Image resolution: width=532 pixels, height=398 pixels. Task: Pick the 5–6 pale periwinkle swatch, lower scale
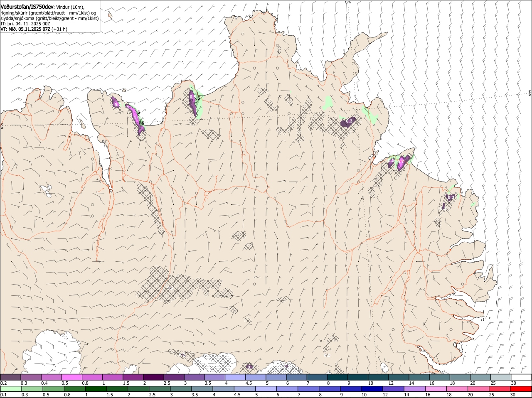click(x=266, y=389)
